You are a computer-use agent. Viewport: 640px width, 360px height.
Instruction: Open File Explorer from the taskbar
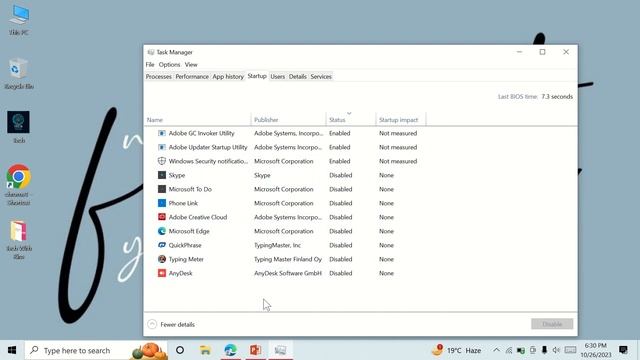tap(205, 350)
